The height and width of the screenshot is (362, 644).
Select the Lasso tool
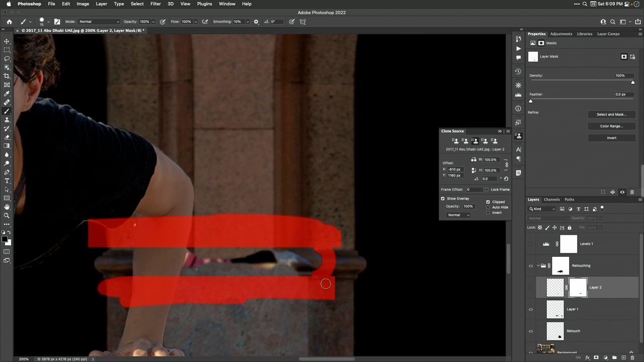(7, 59)
